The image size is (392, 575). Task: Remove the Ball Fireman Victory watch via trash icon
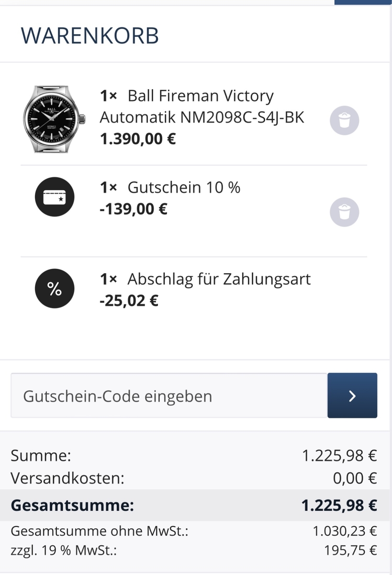click(344, 120)
